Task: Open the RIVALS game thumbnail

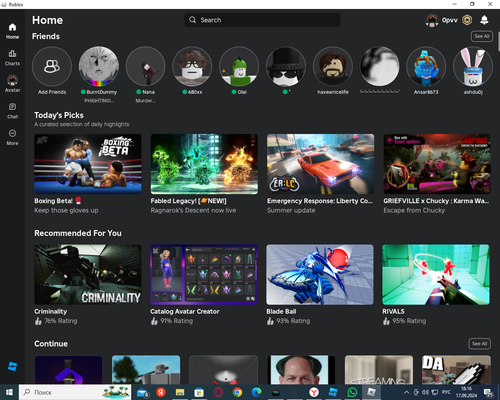Action: pos(436,274)
